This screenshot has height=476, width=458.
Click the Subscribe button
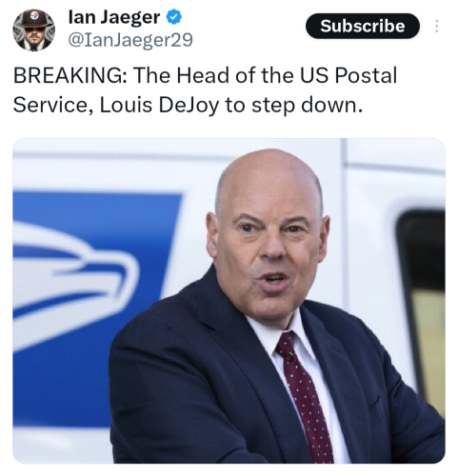(363, 26)
